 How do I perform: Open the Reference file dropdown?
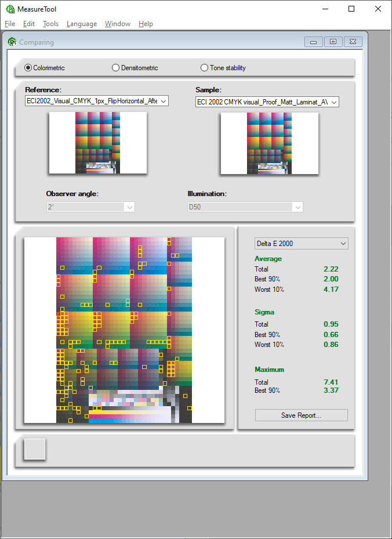point(96,101)
